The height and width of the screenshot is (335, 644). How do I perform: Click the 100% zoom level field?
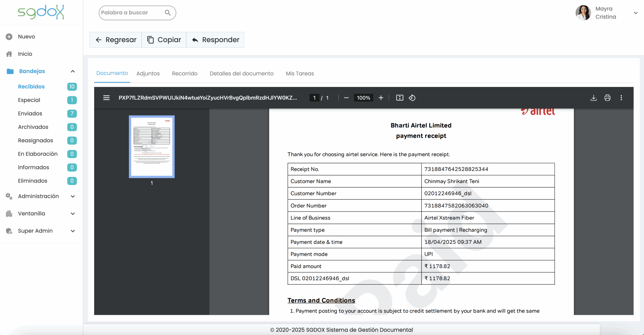pyautogui.click(x=364, y=98)
